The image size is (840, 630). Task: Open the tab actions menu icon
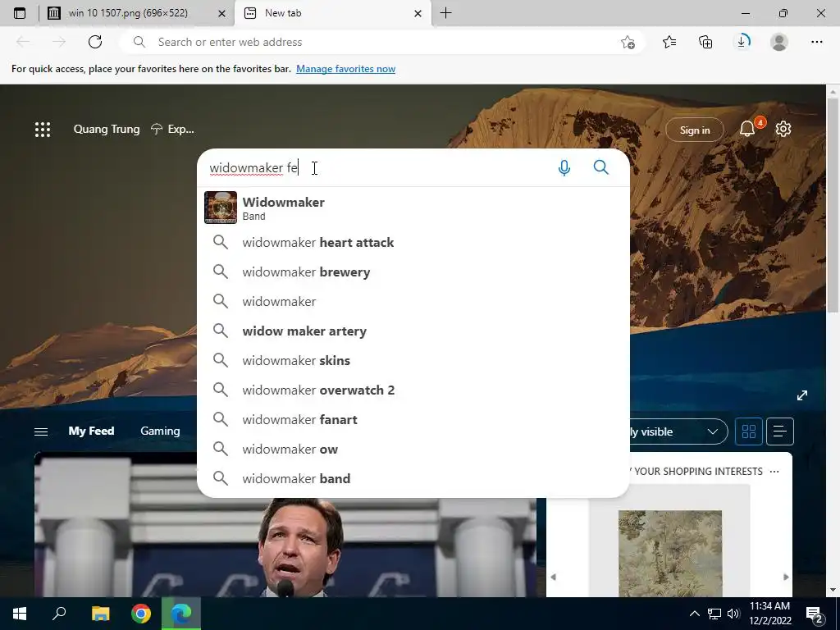pos(20,13)
